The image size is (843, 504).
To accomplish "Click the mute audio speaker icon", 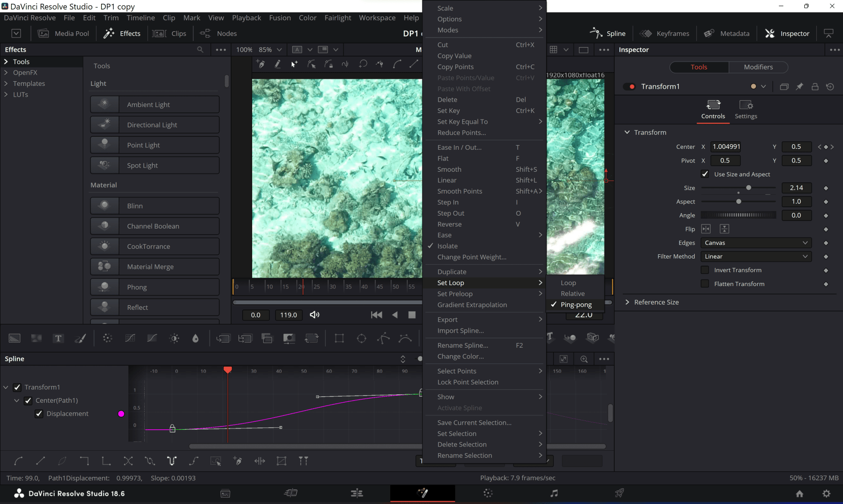I will point(315,315).
